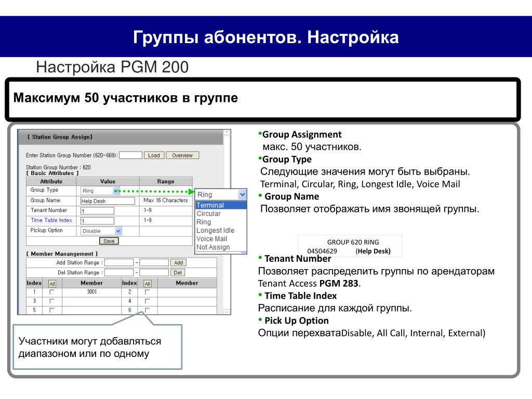Image resolution: width=532 pixels, height=399 pixels.
Task: Select Terminal in the dropdown list
Action: pyautogui.click(x=221, y=205)
